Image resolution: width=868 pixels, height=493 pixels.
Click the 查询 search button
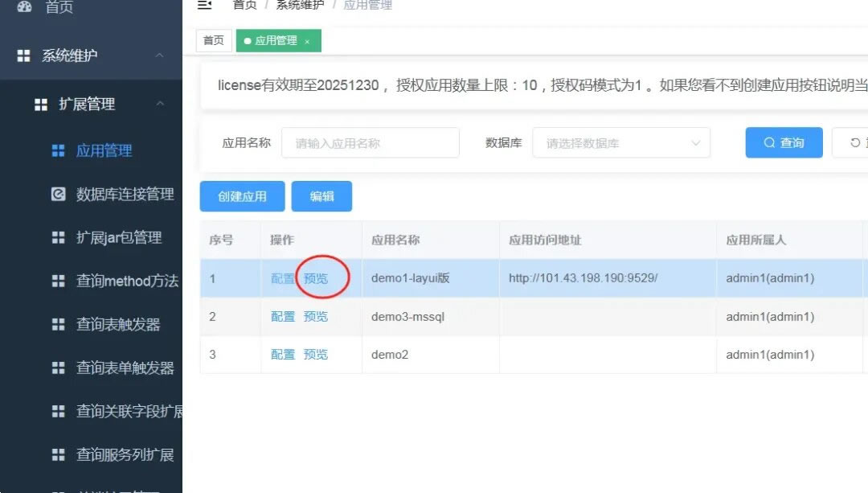[x=784, y=142]
